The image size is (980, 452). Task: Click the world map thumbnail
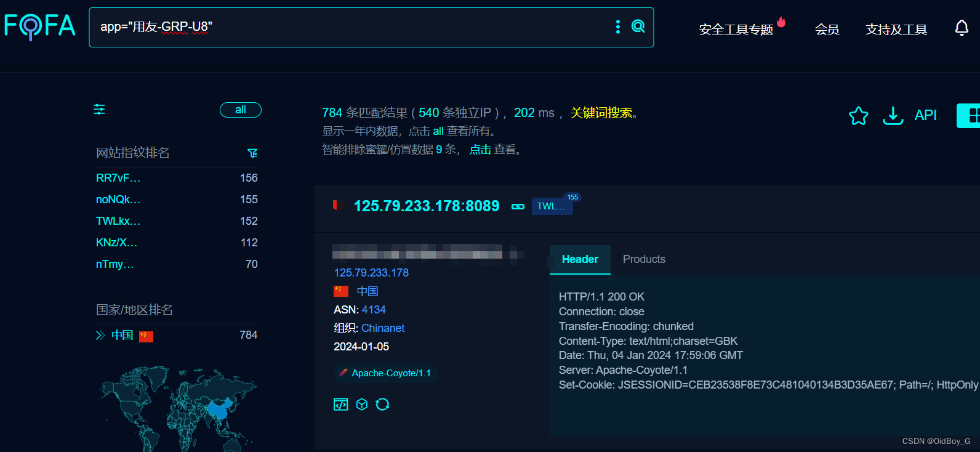pos(177,408)
